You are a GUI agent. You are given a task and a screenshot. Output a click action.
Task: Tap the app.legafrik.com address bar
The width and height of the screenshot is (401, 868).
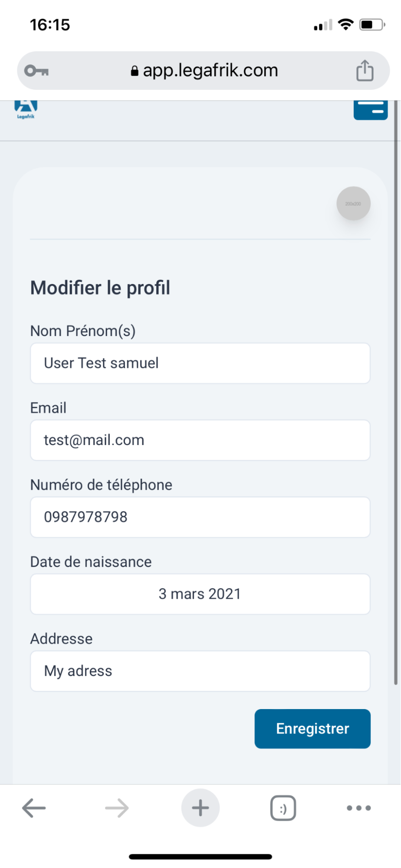[204, 71]
